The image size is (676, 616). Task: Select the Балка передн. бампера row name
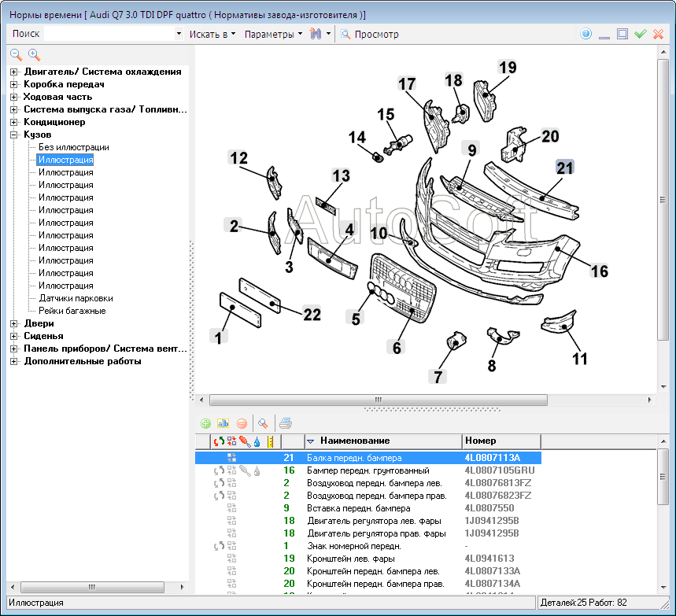354,458
